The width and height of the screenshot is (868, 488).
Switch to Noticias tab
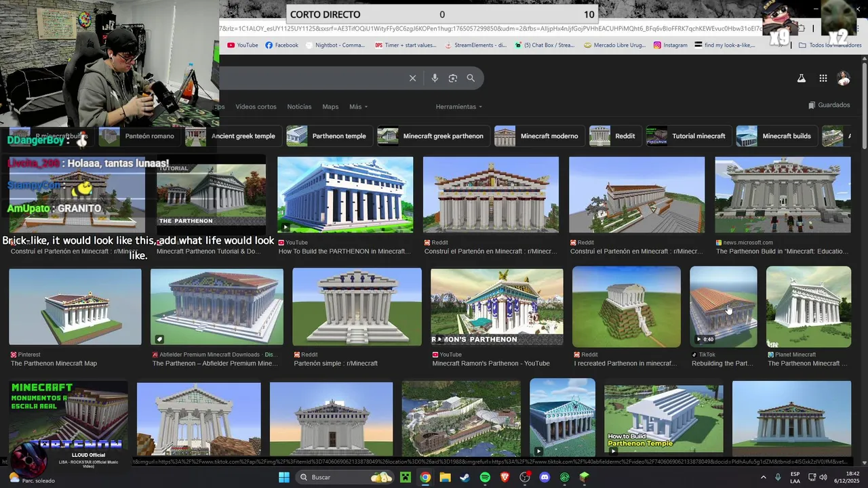click(299, 107)
